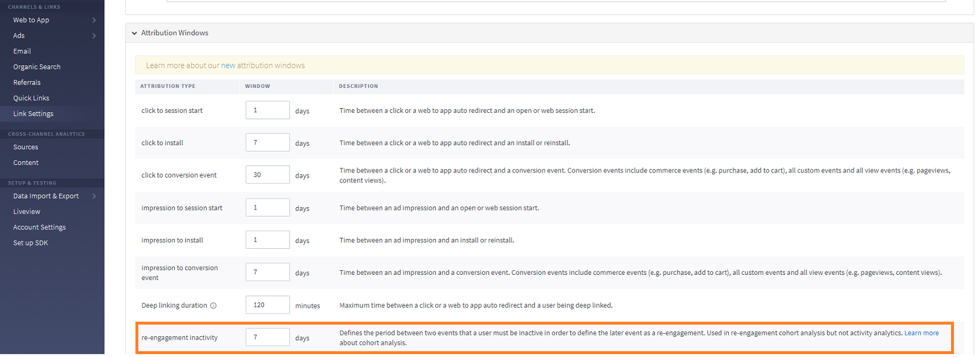Viewport: 980px width, 357px height.
Task: Follow the 'new' attribution windows link
Action: point(228,66)
